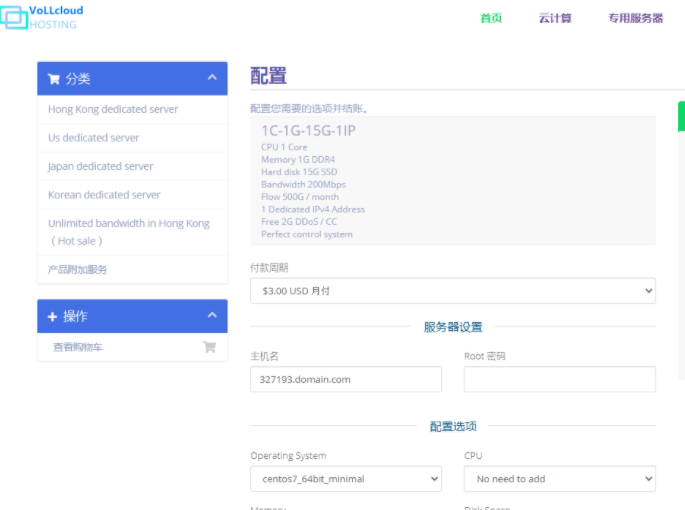Open the 付款周期 billing cycle dropdown
Screen dimensions: 685x510
click(x=453, y=291)
